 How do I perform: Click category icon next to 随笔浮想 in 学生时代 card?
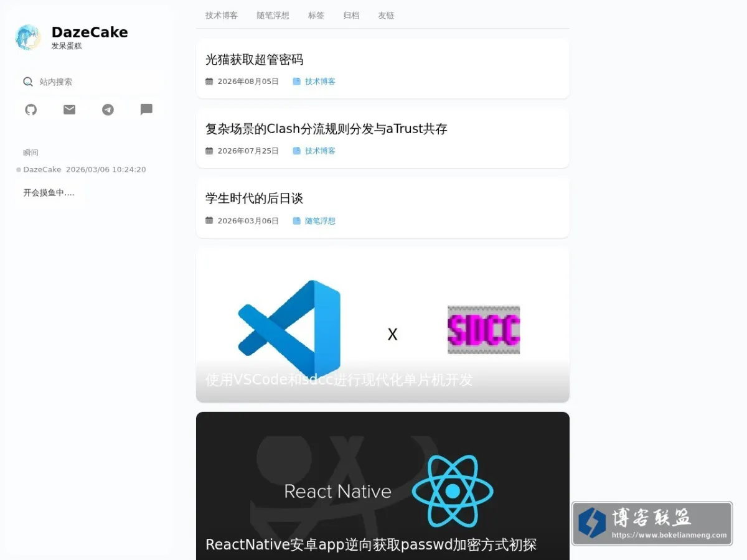tap(297, 221)
